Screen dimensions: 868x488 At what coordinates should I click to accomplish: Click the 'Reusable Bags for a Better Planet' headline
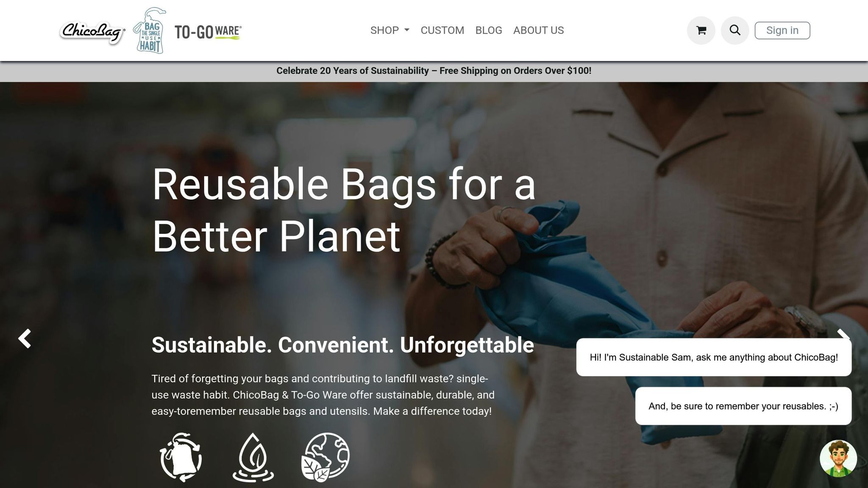click(x=344, y=210)
